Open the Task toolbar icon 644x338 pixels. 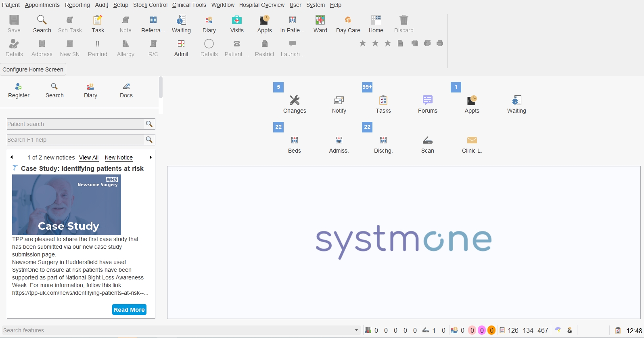pos(98,24)
